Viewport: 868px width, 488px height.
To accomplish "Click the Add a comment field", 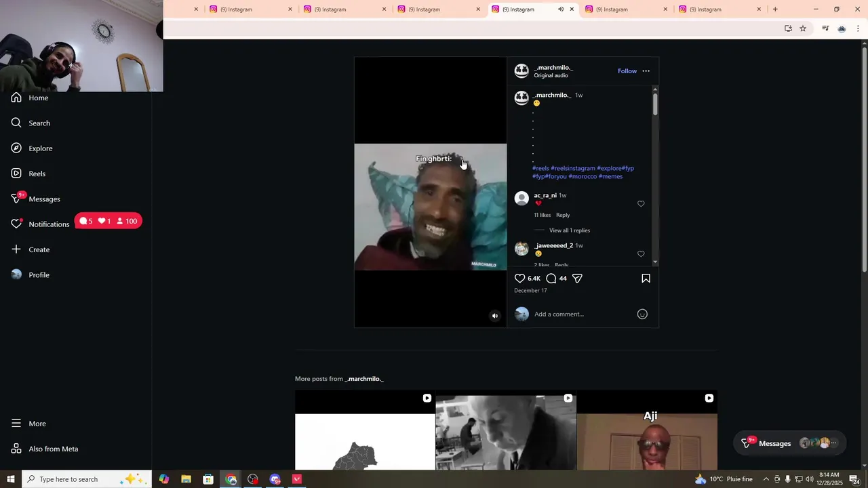I will click(583, 314).
